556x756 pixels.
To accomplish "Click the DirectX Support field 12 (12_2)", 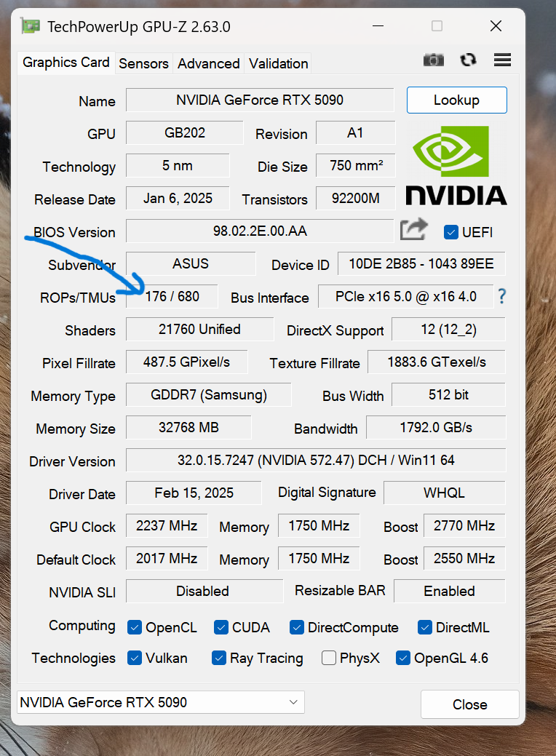I will pyautogui.click(x=448, y=330).
